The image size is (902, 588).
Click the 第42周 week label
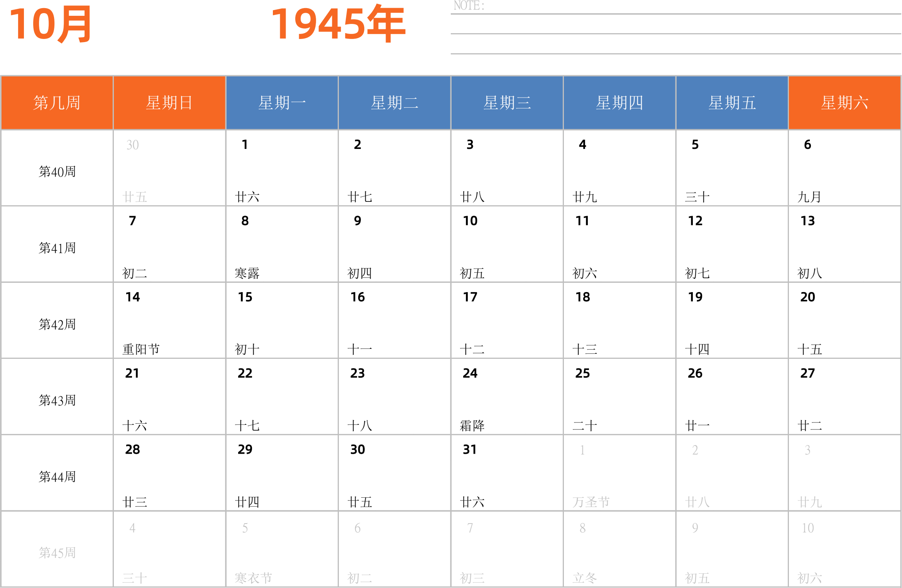tap(57, 324)
